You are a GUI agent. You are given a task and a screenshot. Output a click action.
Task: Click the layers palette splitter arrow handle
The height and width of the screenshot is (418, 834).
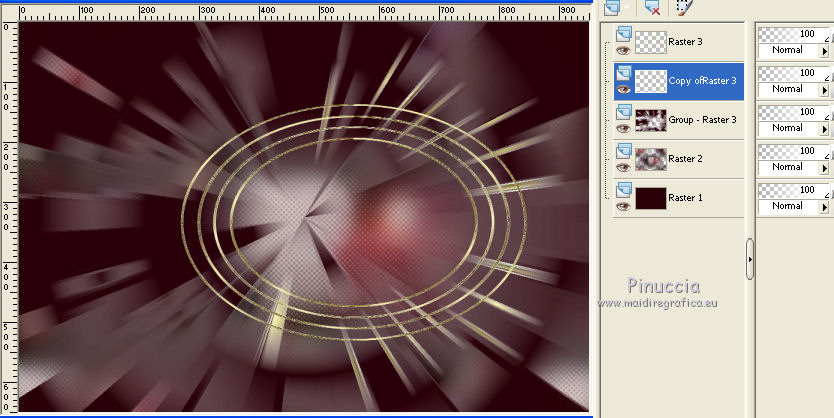pos(750,260)
